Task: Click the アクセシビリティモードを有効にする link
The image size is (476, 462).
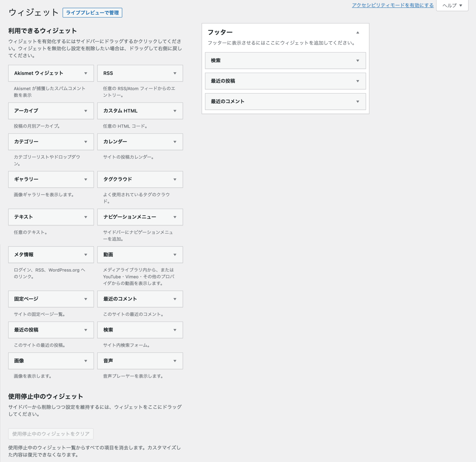Action: 392,5
